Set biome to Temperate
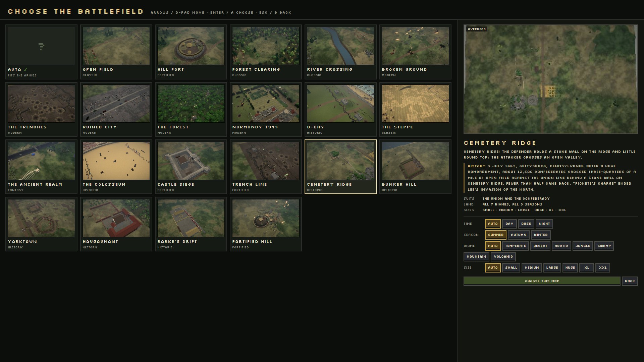This screenshot has height=362, width=644. pyautogui.click(x=516, y=246)
